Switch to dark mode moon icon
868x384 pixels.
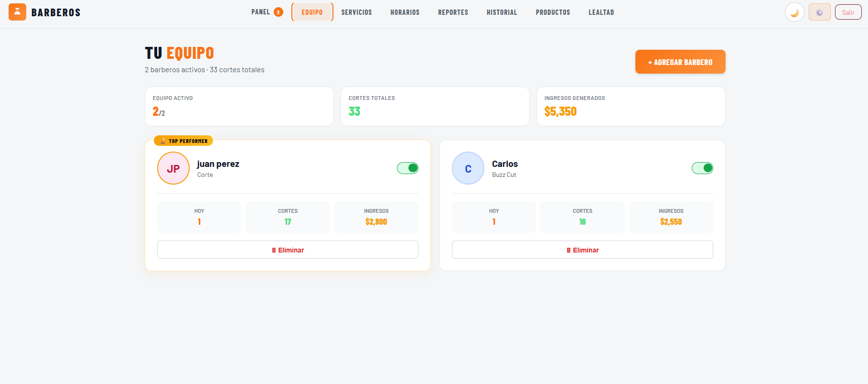coord(794,12)
